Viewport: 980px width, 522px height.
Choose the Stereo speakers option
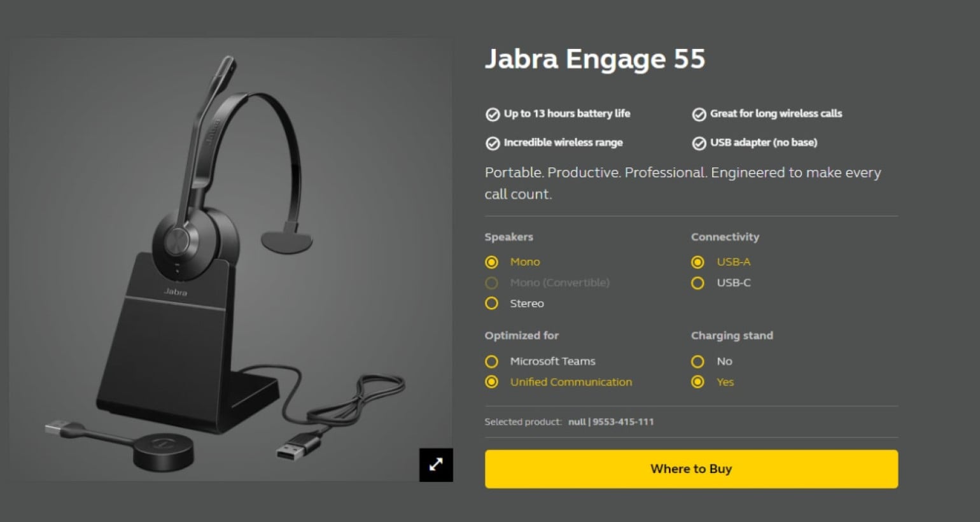(491, 304)
